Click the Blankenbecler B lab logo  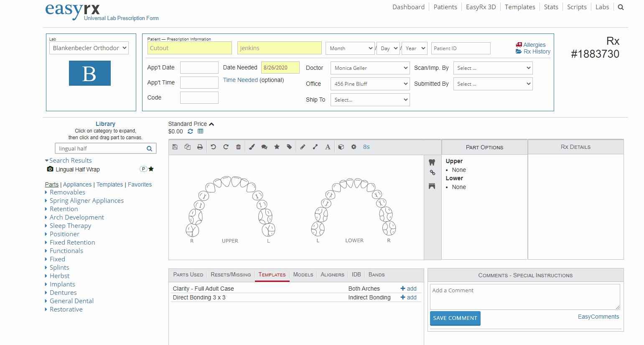(90, 73)
